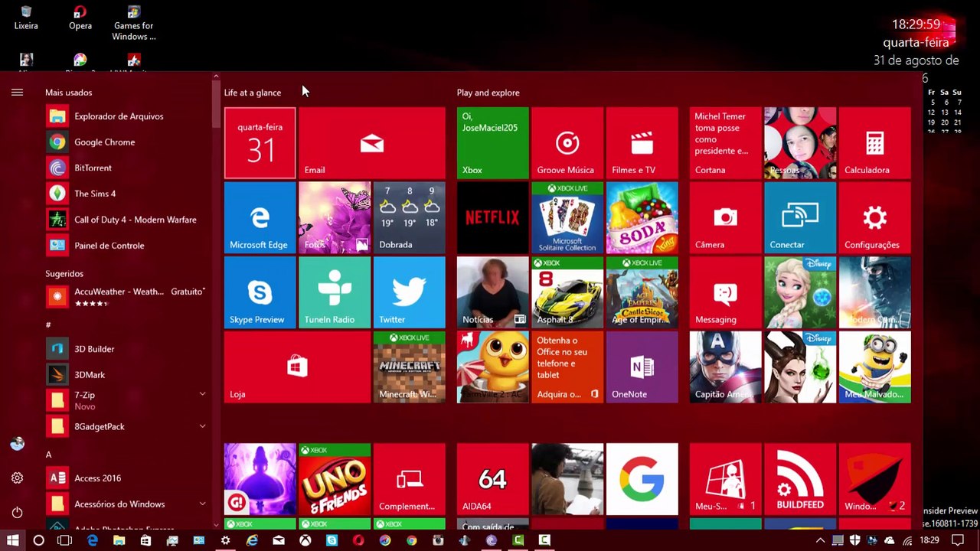Open the Twitter tile

pos(410,292)
